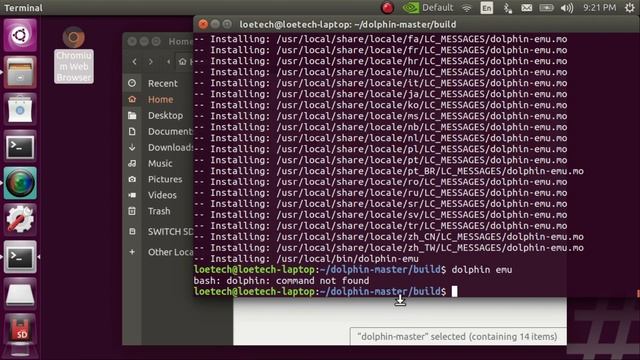Maximize the terminal window

[x=227, y=24]
